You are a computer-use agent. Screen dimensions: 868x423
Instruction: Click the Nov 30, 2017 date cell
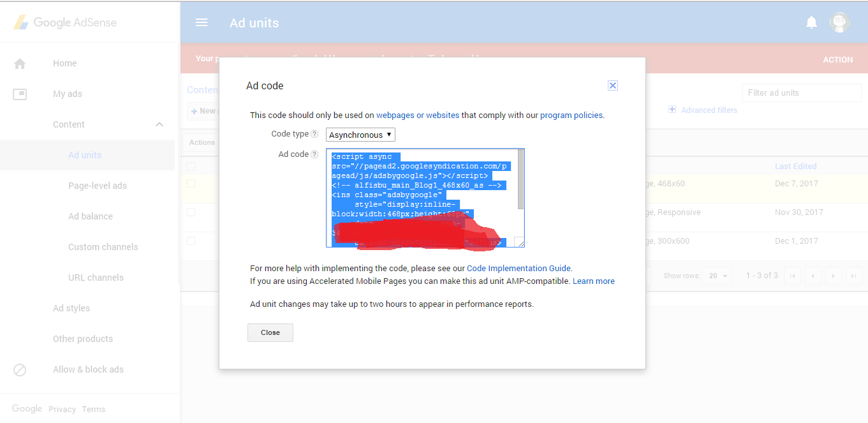[799, 212]
